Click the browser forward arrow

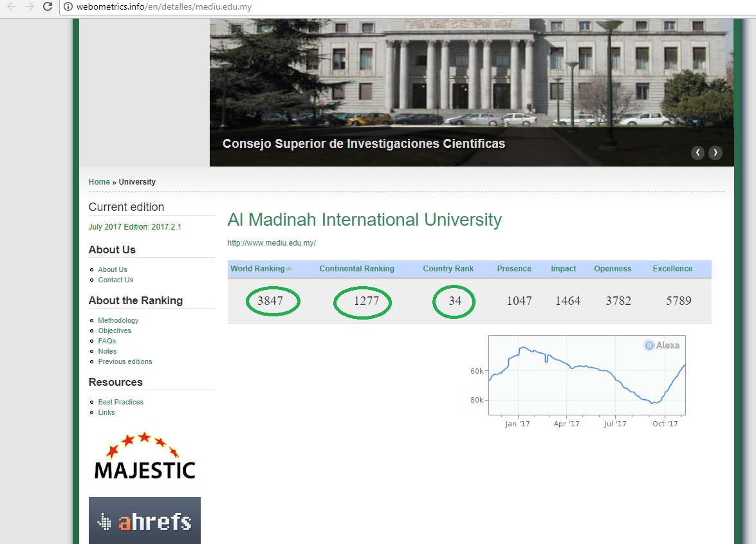(x=29, y=7)
